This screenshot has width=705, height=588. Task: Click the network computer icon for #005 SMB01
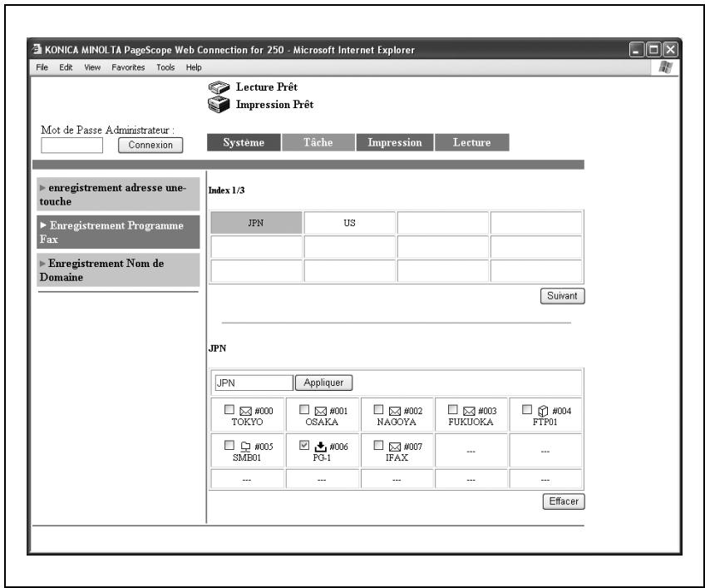[x=245, y=447]
